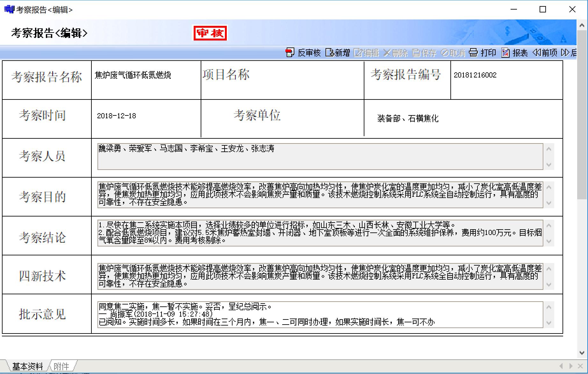
Task: Click the main window scrollbar down arrow
Action: click(582, 353)
